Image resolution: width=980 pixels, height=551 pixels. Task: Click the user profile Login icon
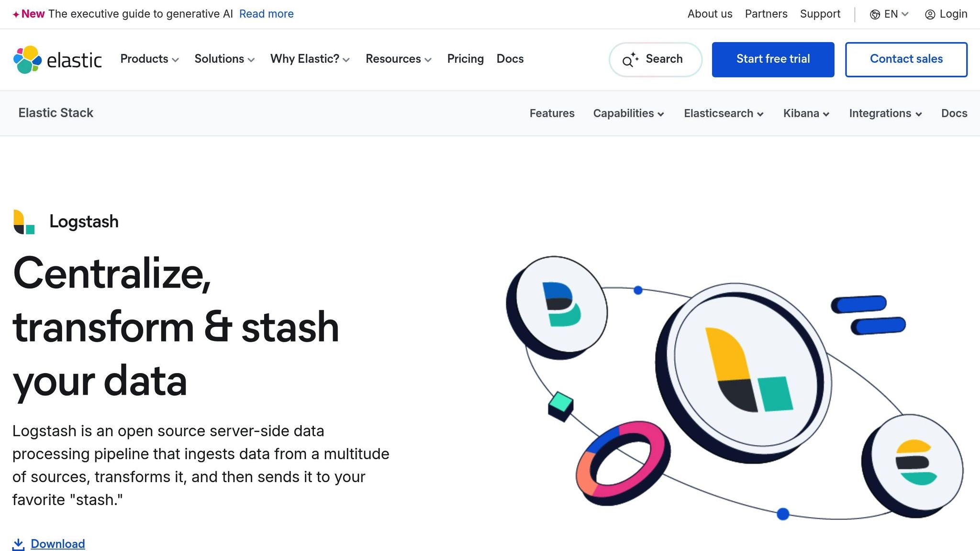930,14
